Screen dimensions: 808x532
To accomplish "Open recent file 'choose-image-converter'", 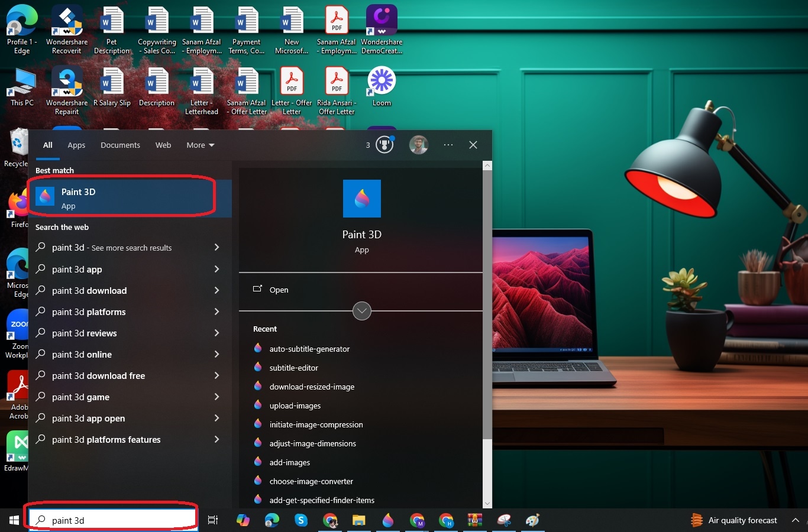I will point(311,481).
